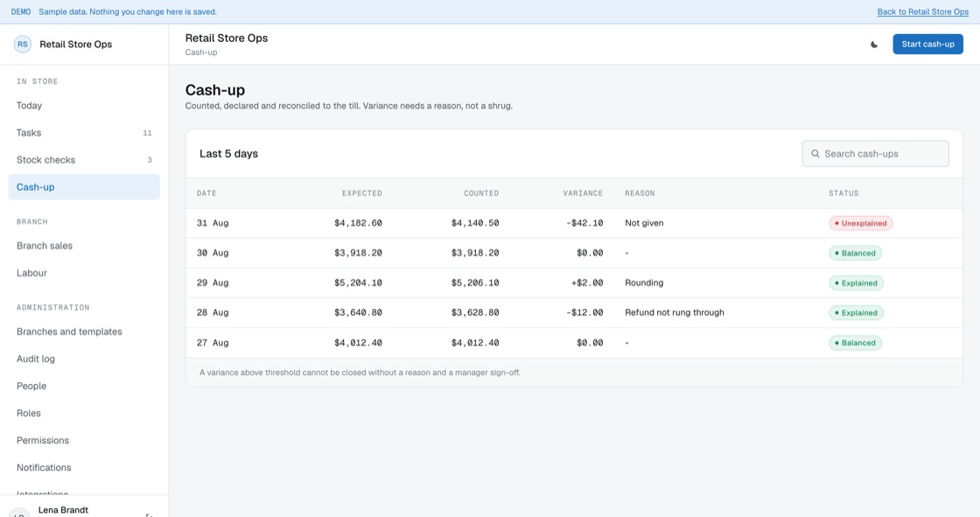Select the 31 Aug cash-up row
Screen dimensions: 980x517
point(574,223)
